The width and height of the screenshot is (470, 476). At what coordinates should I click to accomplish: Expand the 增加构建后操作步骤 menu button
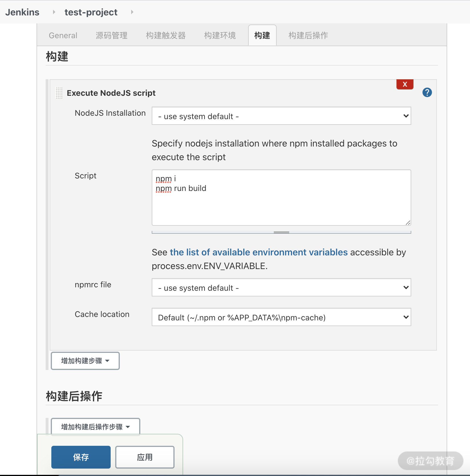point(95,427)
